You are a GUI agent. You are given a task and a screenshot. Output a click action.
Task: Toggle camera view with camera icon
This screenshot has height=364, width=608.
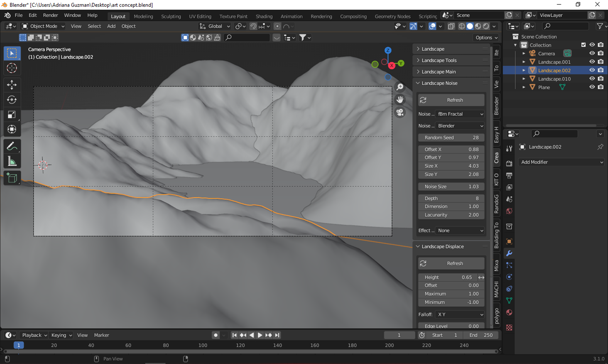(400, 112)
